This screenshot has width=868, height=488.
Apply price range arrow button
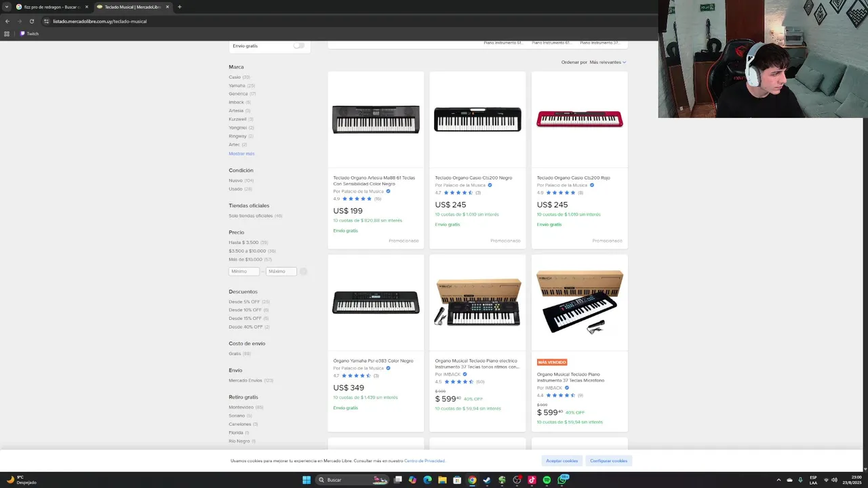[304, 271]
